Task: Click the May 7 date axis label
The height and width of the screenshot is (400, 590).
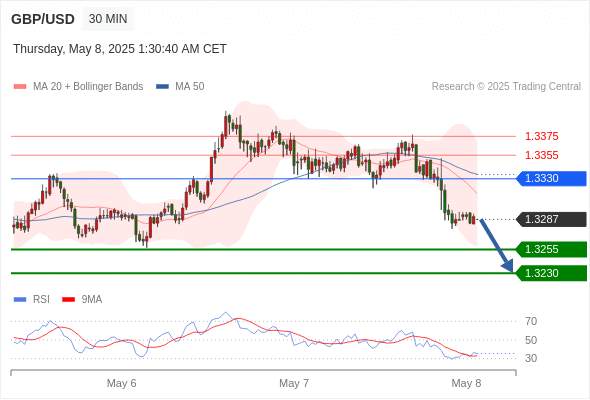Action: pos(294,383)
